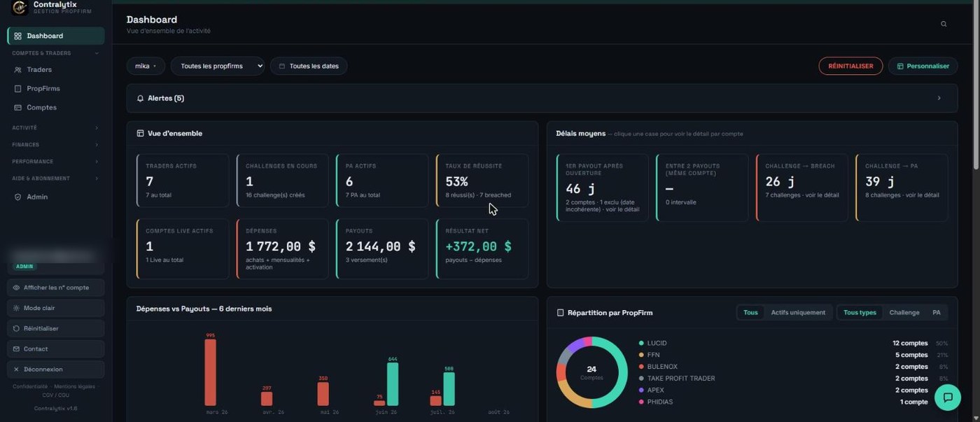Open the Toutes les dates picker

click(309, 66)
